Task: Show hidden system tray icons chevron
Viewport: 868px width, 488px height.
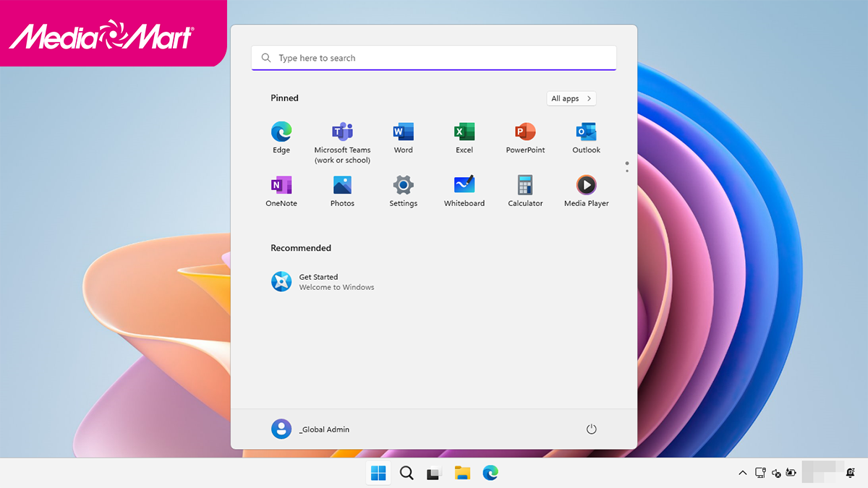Action: pos(742,473)
